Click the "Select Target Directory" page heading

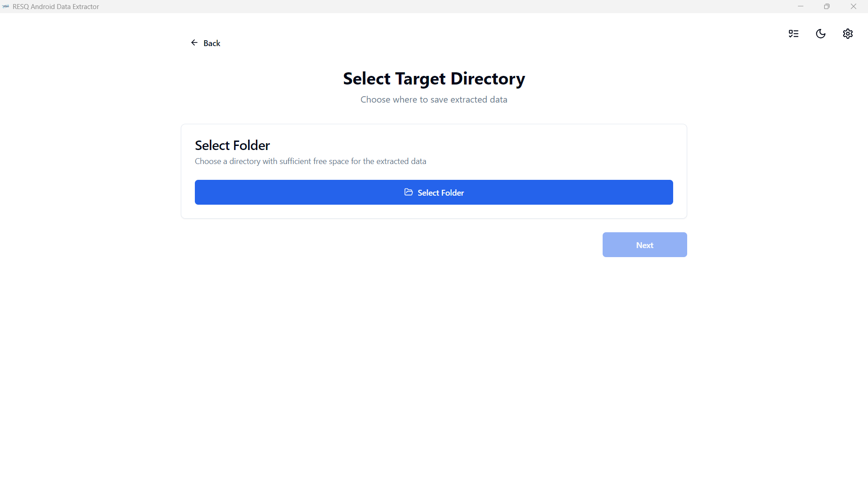[x=434, y=79]
